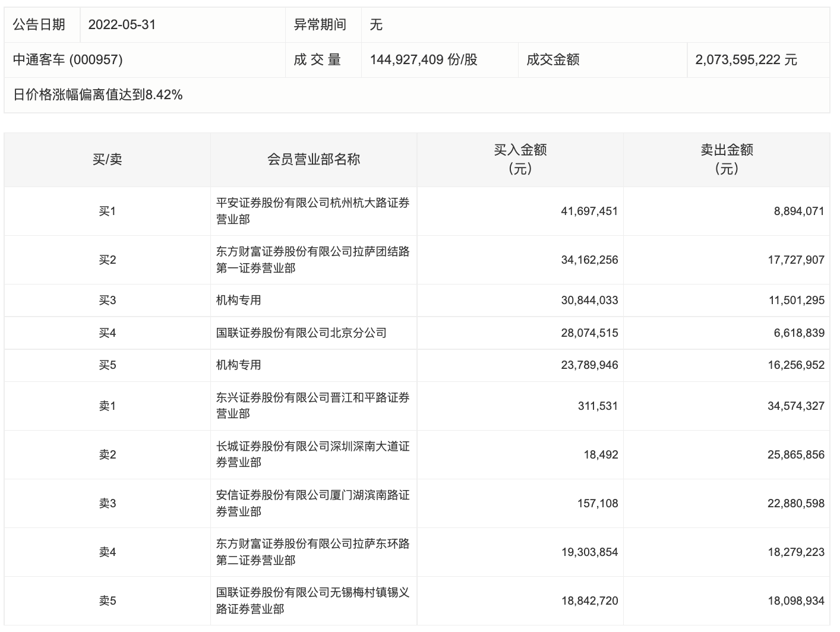Open 长城证券深圳深南大道证券营业部 entry
Image resolution: width=840 pixels, height=632 pixels.
click(312, 454)
